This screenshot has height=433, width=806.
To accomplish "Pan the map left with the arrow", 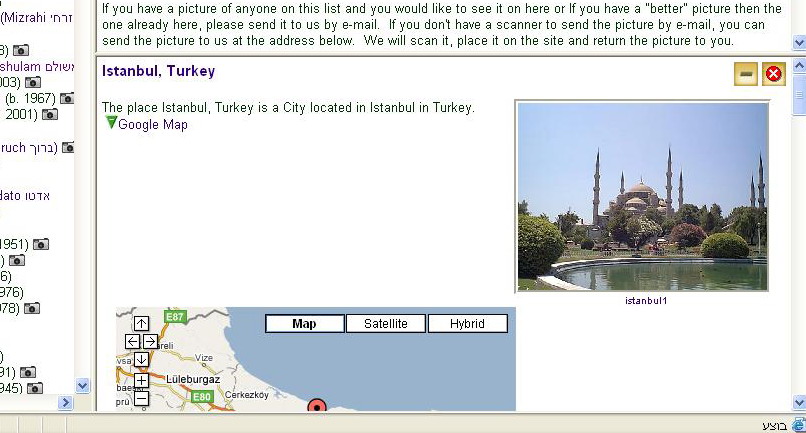I will [132, 341].
